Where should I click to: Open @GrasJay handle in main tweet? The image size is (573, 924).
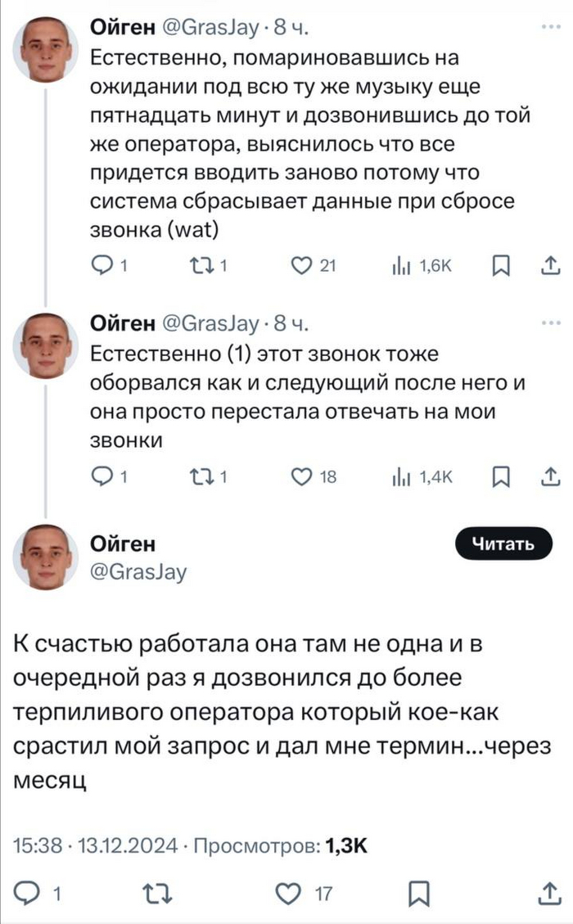138,571
